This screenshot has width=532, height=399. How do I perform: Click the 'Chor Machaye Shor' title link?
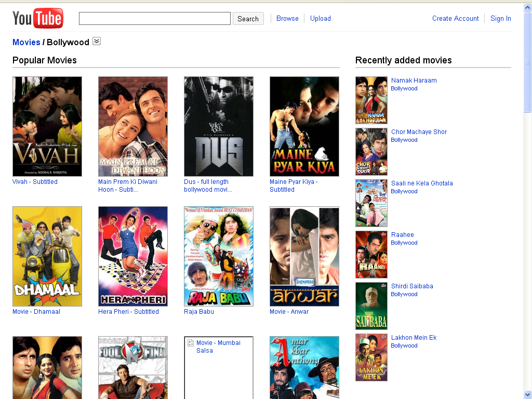[x=419, y=131]
